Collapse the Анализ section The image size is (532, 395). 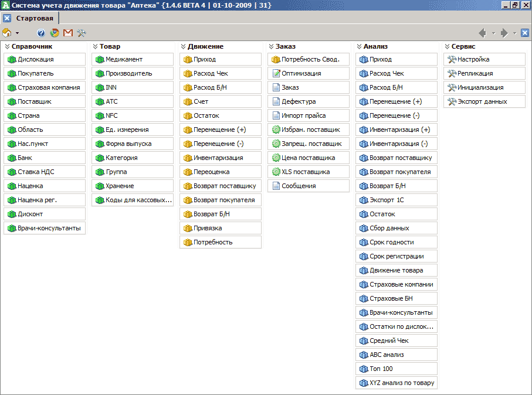coord(359,46)
